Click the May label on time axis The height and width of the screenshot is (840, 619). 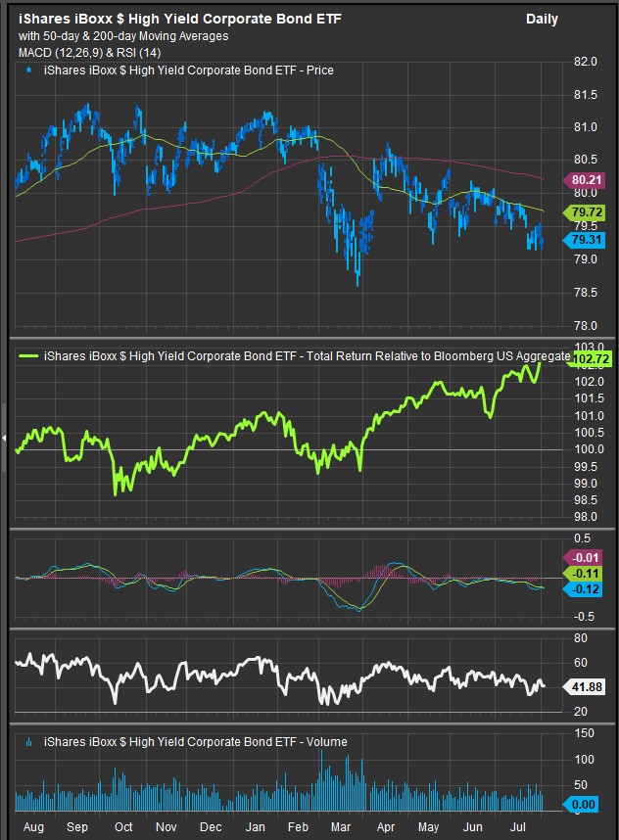[x=428, y=827]
